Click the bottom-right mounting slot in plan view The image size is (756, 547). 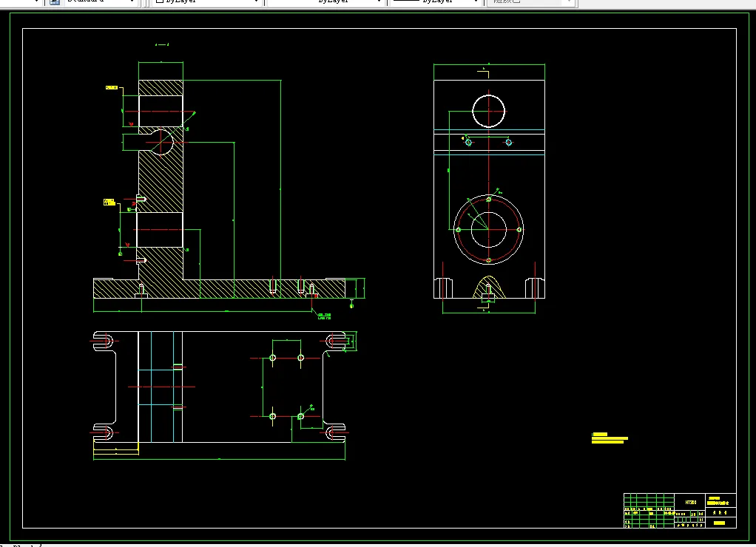coord(335,432)
